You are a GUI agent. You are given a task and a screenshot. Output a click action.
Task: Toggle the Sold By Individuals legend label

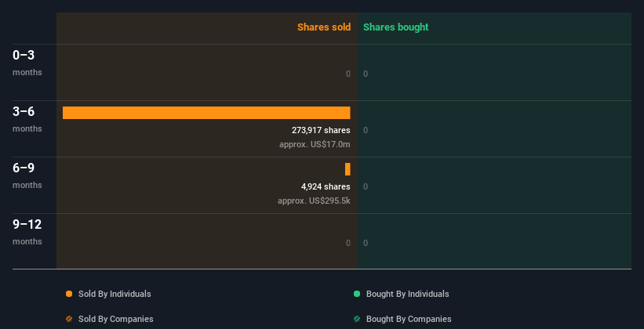(x=115, y=294)
